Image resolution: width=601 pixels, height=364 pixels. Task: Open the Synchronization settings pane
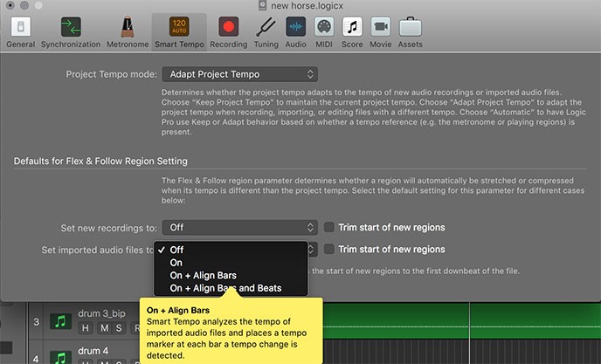pyautogui.click(x=71, y=32)
